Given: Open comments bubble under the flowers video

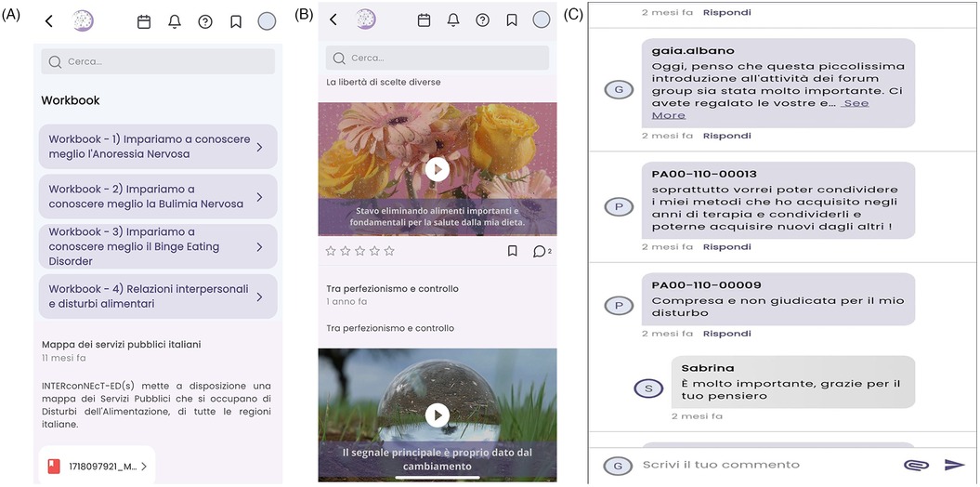Looking at the screenshot, I should click(x=541, y=251).
